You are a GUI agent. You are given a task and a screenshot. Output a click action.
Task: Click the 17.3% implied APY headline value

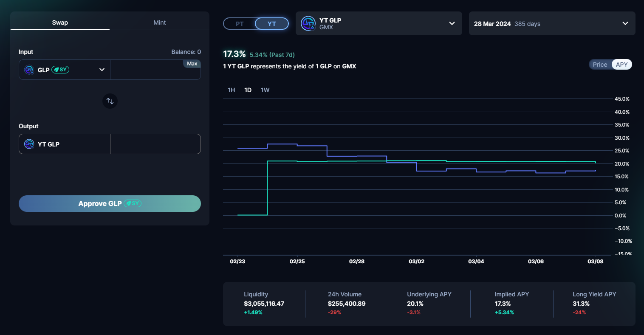coord(234,54)
